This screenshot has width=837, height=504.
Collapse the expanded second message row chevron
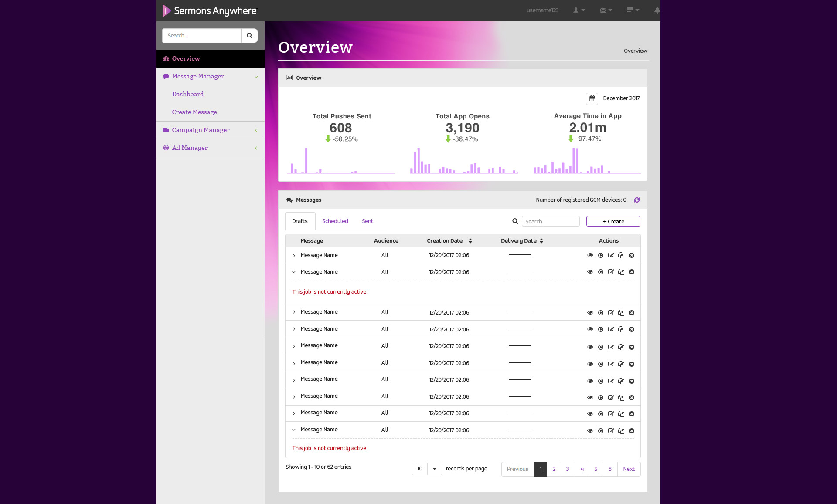[293, 272]
